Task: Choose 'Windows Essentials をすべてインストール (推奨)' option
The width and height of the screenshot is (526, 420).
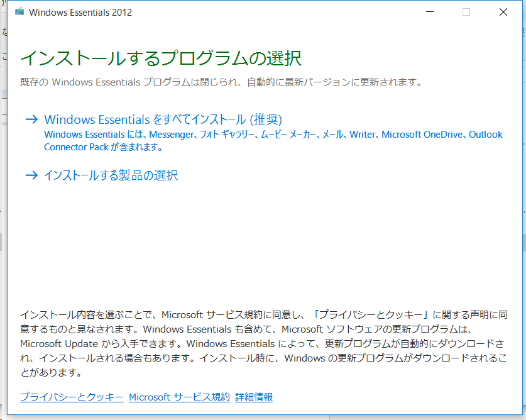Action: (x=163, y=119)
